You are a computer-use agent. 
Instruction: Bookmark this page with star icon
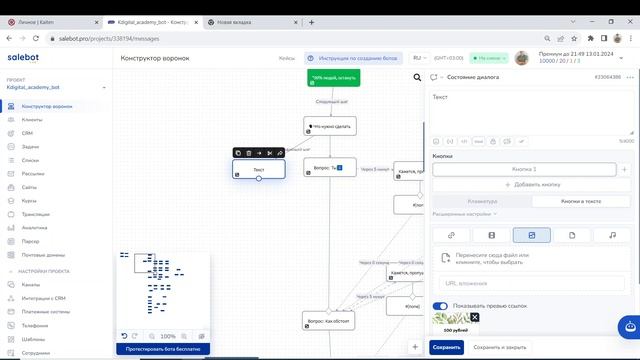click(x=574, y=38)
